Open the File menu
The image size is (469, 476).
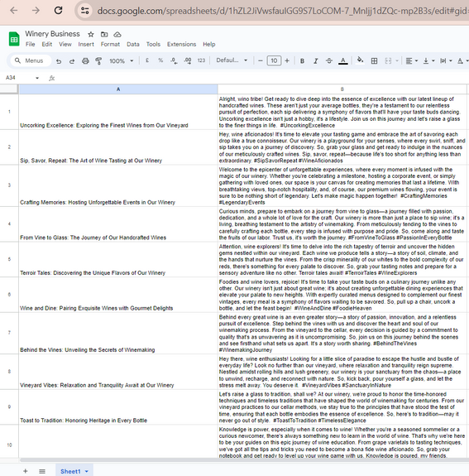(x=30, y=45)
